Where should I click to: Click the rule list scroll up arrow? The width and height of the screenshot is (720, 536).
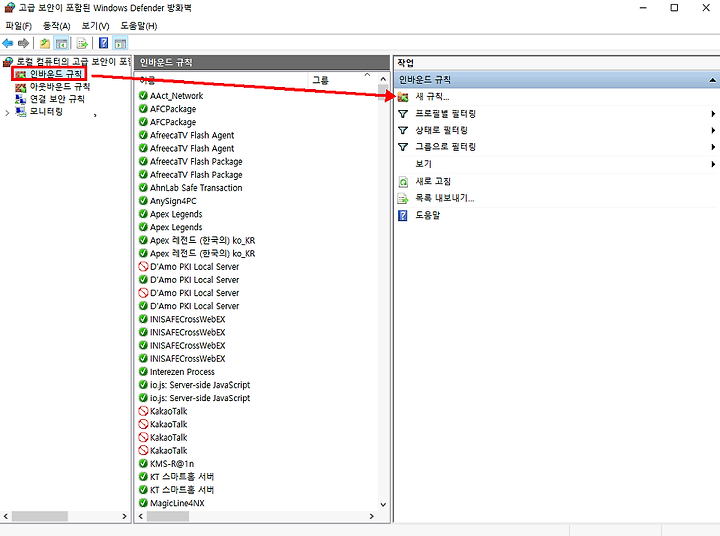[383, 79]
